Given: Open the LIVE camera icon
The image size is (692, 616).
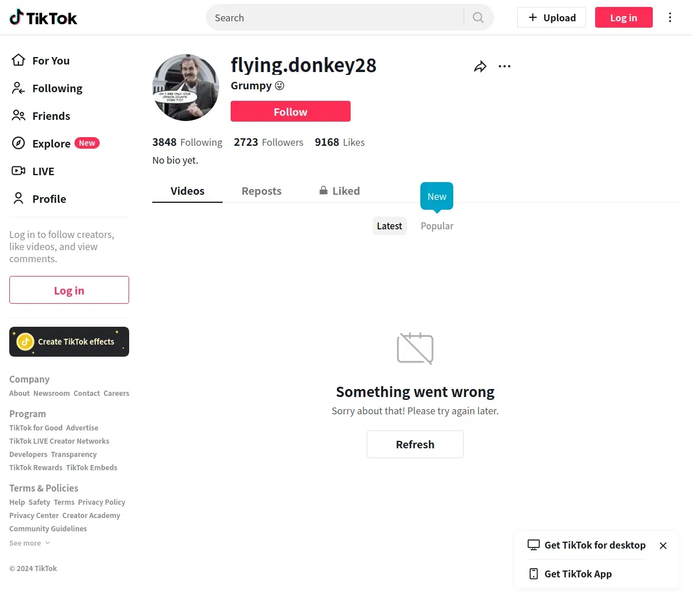Looking at the screenshot, I should [18, 171].
